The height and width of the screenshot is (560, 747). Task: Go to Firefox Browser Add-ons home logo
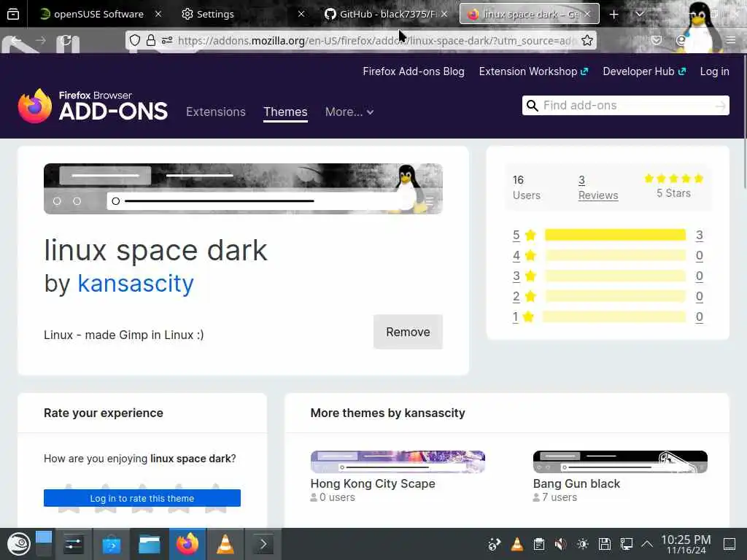click(x=93, y=106)
